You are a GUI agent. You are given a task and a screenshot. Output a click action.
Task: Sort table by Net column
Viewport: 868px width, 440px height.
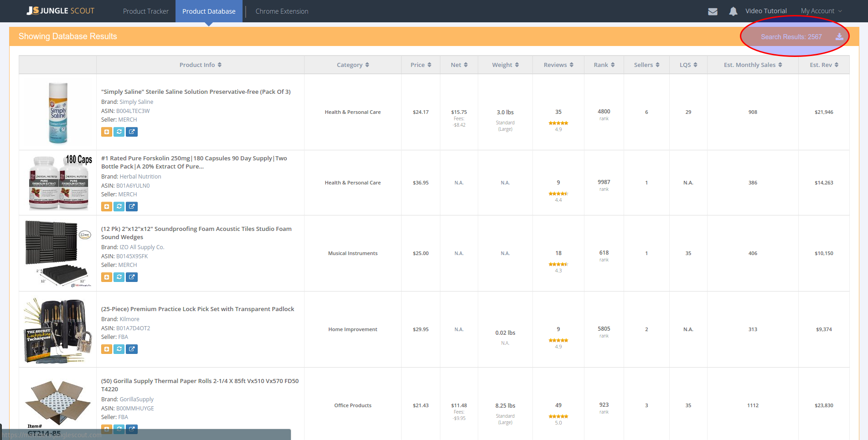(459, 65)
